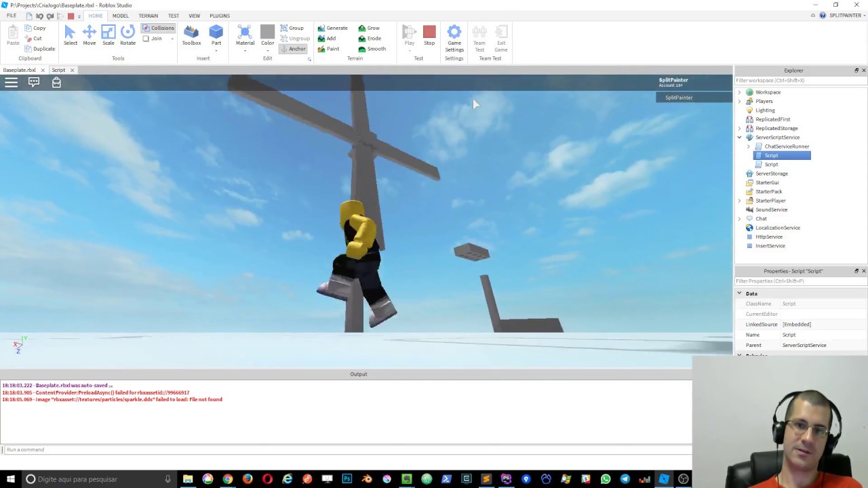Click the Cut clipboard button

coord(33,39)
